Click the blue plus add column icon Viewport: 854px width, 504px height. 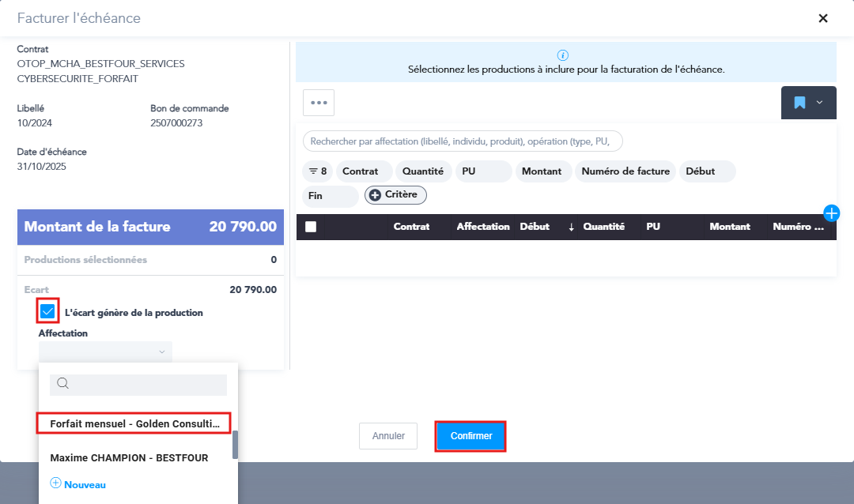831,213
